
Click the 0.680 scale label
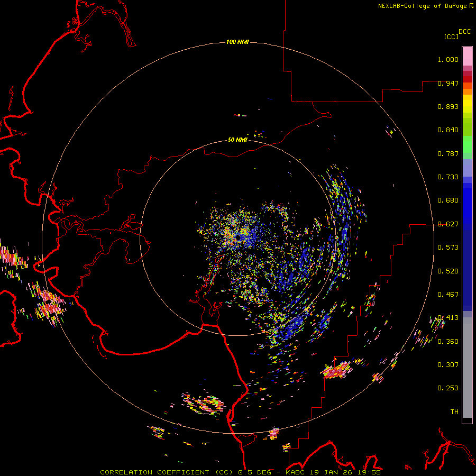[448, 200]
